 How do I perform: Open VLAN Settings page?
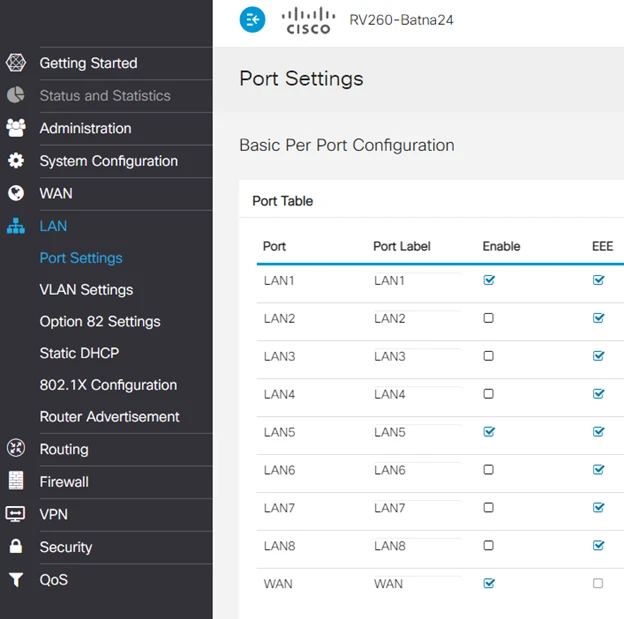coord(86,289)
